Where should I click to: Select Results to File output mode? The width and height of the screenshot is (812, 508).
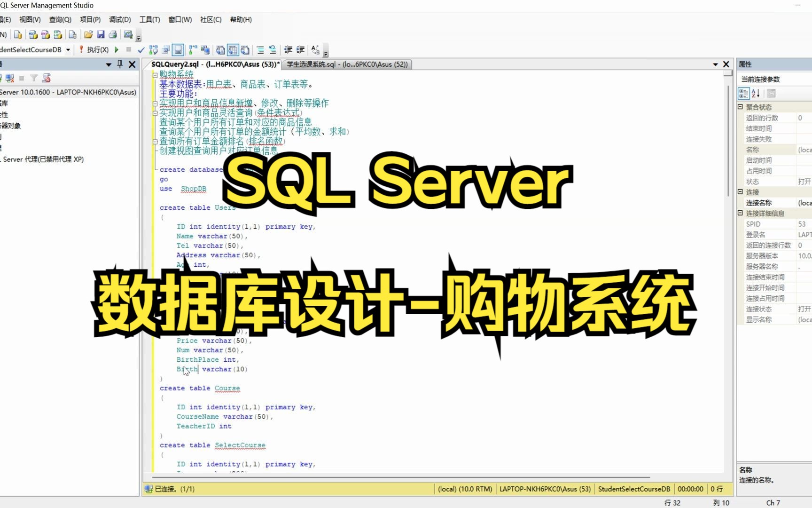245,50
